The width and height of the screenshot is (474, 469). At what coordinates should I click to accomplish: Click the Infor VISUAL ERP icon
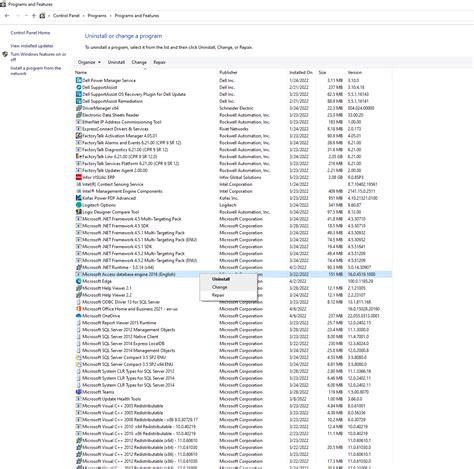pyautogui.click(x=79, y=177)
